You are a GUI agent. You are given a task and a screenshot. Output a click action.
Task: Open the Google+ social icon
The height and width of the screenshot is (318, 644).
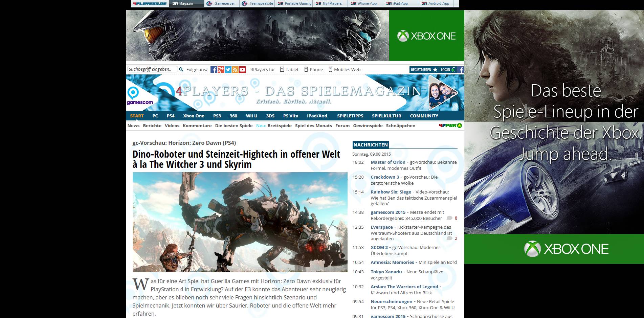click(221, 70)
